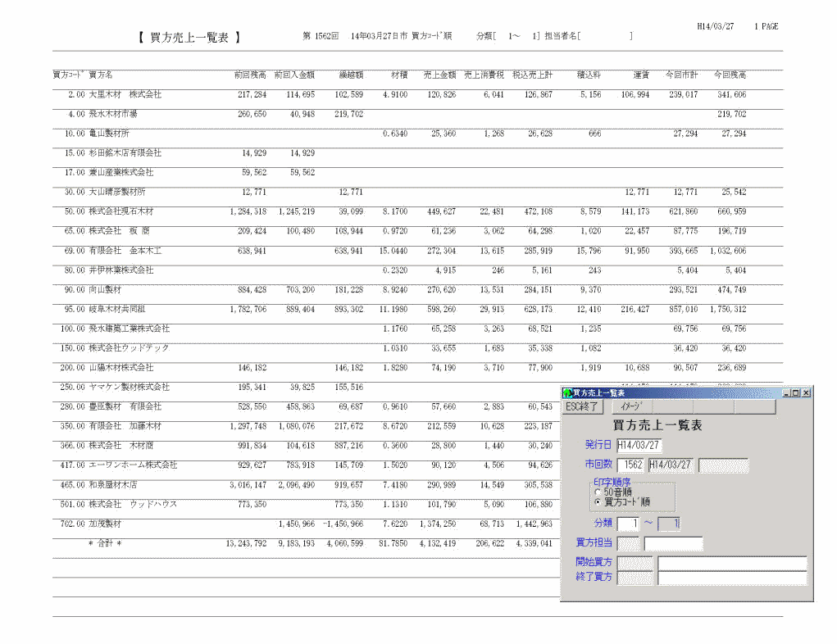Click the 開始買方 name field

[732, 563]
